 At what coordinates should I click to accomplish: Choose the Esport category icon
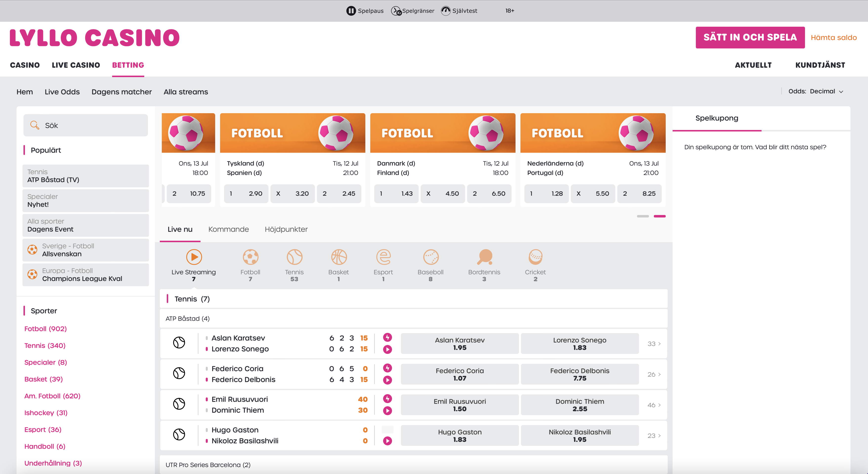[x=383, y=257]
